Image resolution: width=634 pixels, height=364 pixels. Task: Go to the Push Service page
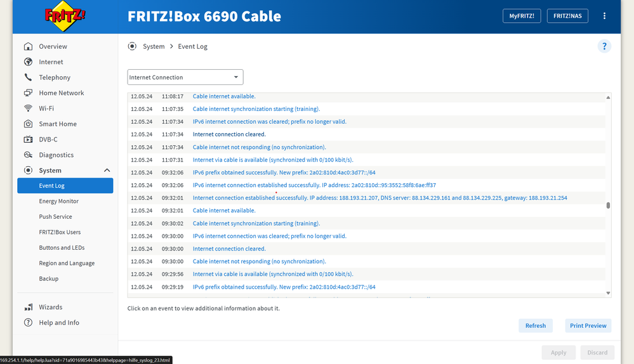[56, 217]
